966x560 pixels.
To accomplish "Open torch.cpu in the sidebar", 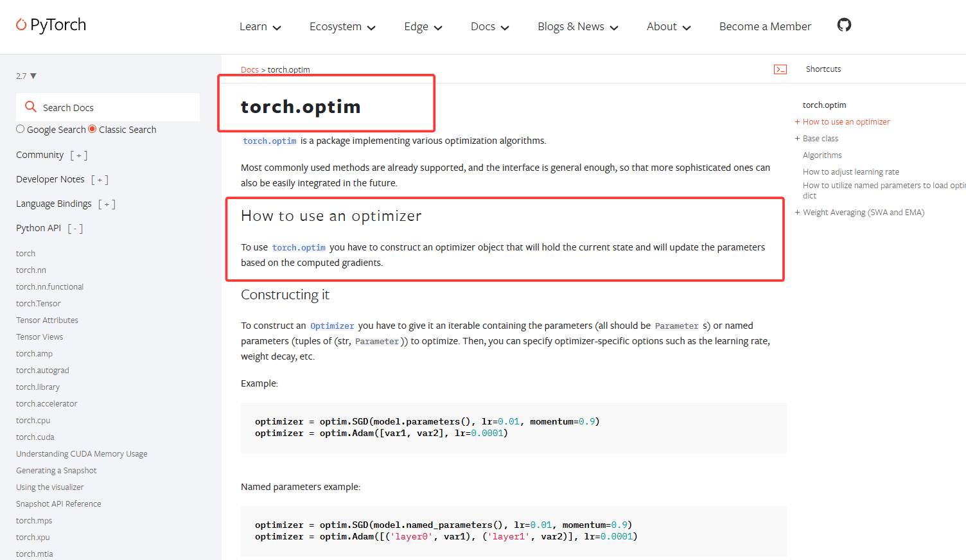I will [33, 421].
